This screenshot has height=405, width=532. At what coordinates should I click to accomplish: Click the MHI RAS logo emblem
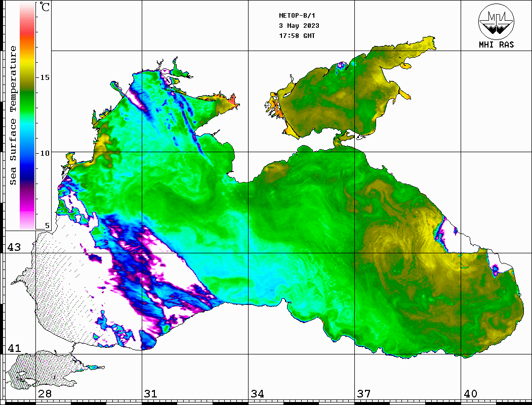coord(496,21)
